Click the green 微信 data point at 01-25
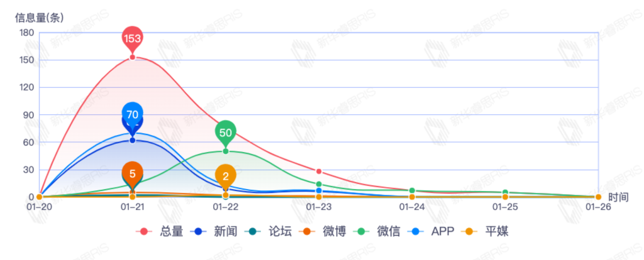The image size is (644, 260). pyautogui.click(x=505, y=192)
